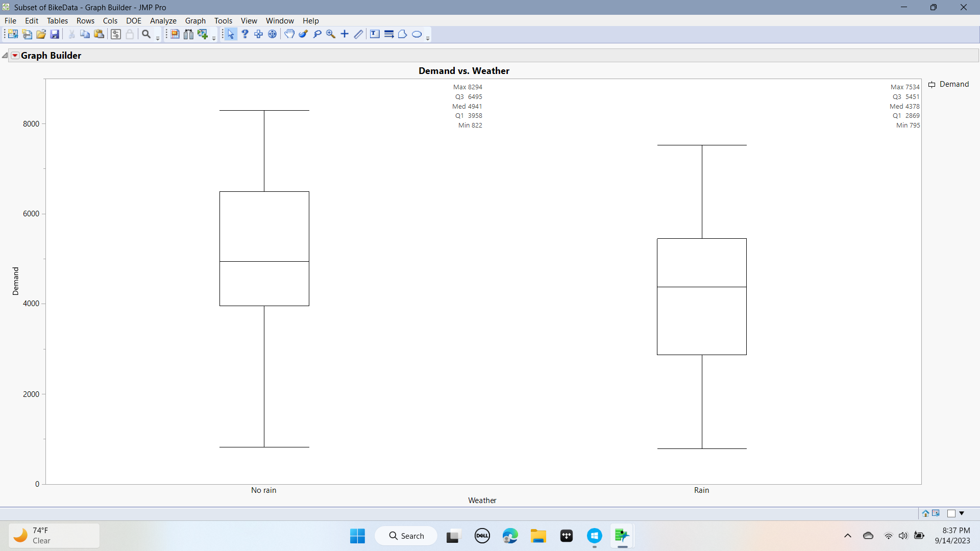Open the associated data table icon

pyautogui.click(x=936, y=513)
